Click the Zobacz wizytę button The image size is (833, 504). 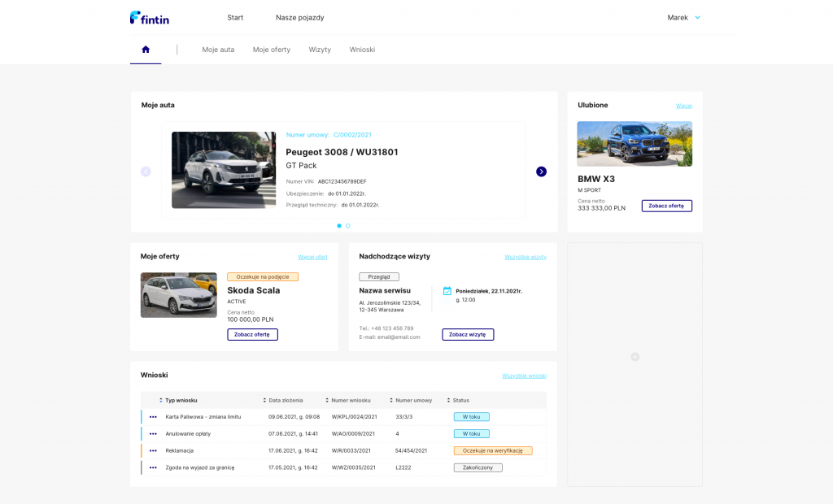(x=468, y=335)
